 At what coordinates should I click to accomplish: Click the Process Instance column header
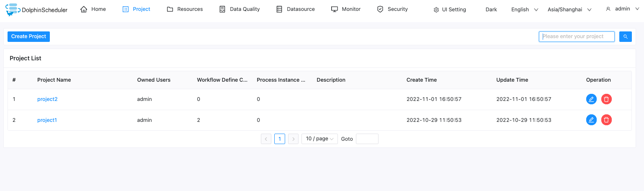[x=281, y=80]
